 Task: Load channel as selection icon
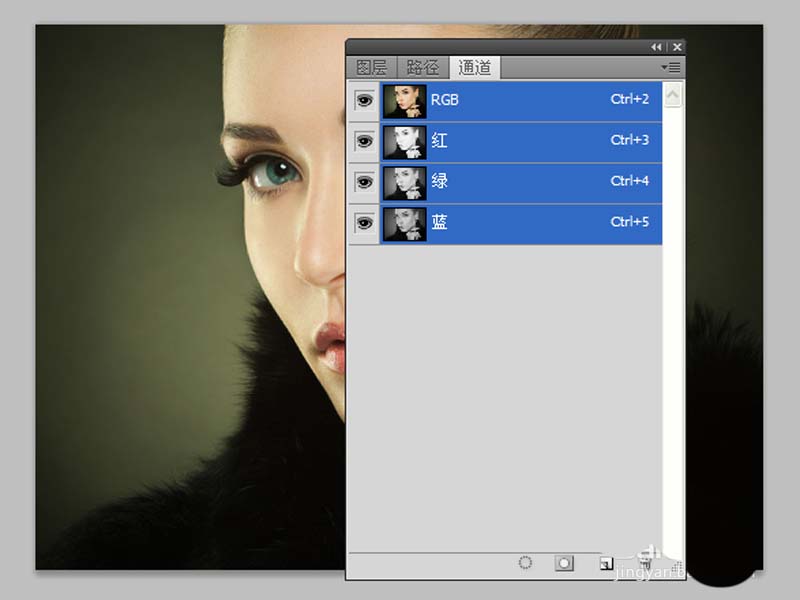coord(526,564)
